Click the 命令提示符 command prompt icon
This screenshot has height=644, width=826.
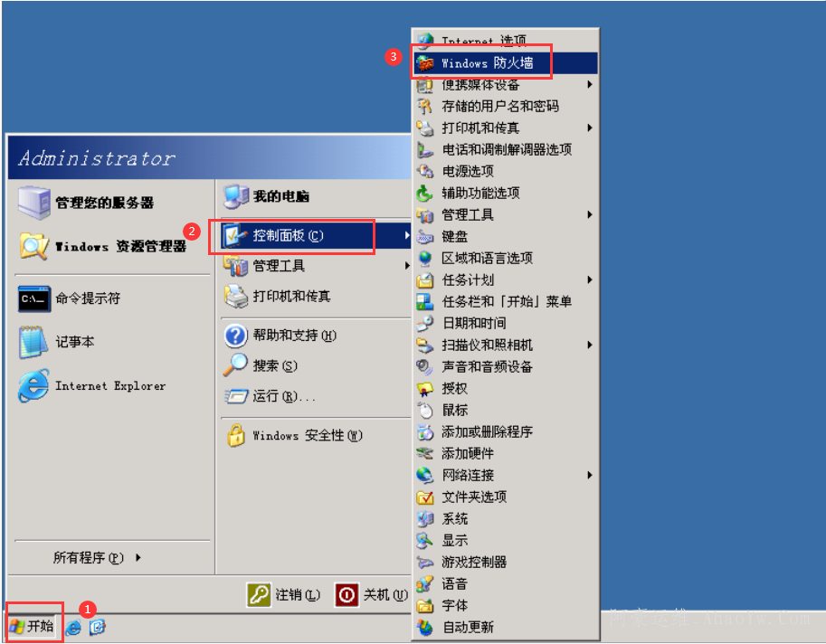pos(34,298)
